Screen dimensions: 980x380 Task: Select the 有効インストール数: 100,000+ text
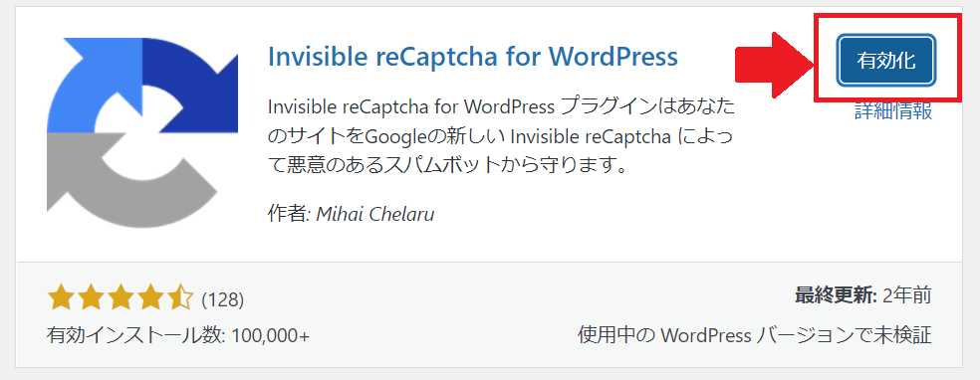(178, 335)
